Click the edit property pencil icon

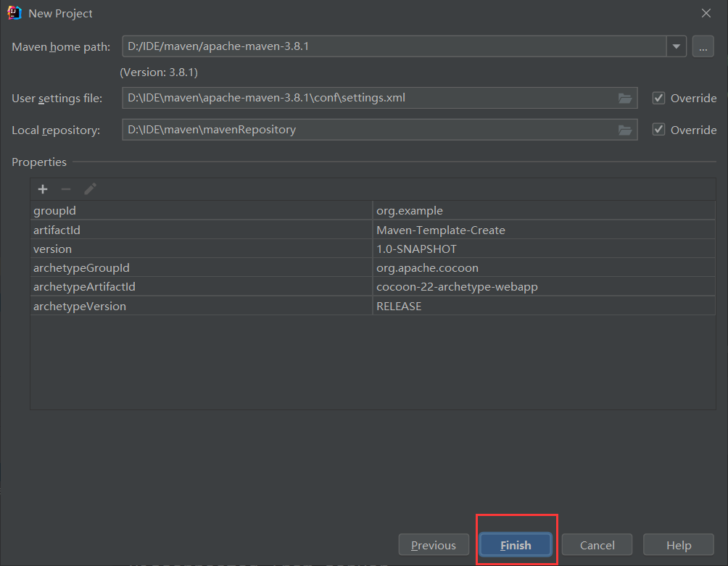[x=90, y=189]
